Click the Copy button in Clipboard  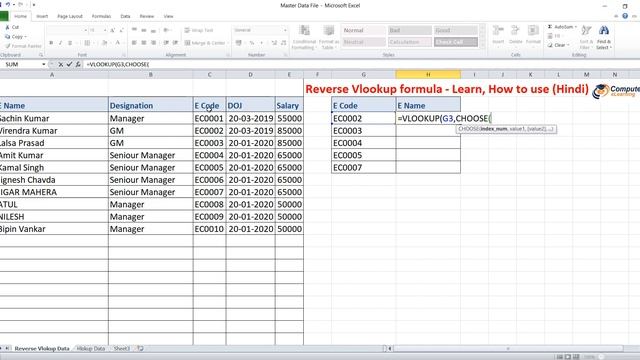pos(15,37)
